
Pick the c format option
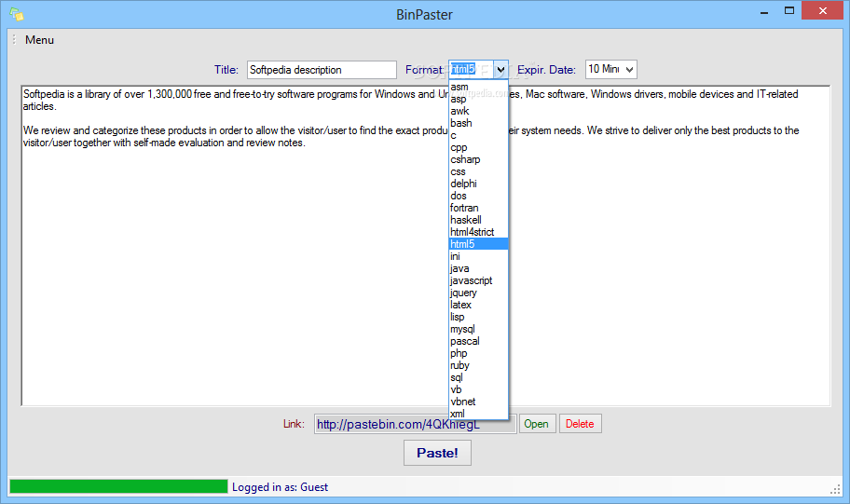pyautogui.click(x=478, y=135)
